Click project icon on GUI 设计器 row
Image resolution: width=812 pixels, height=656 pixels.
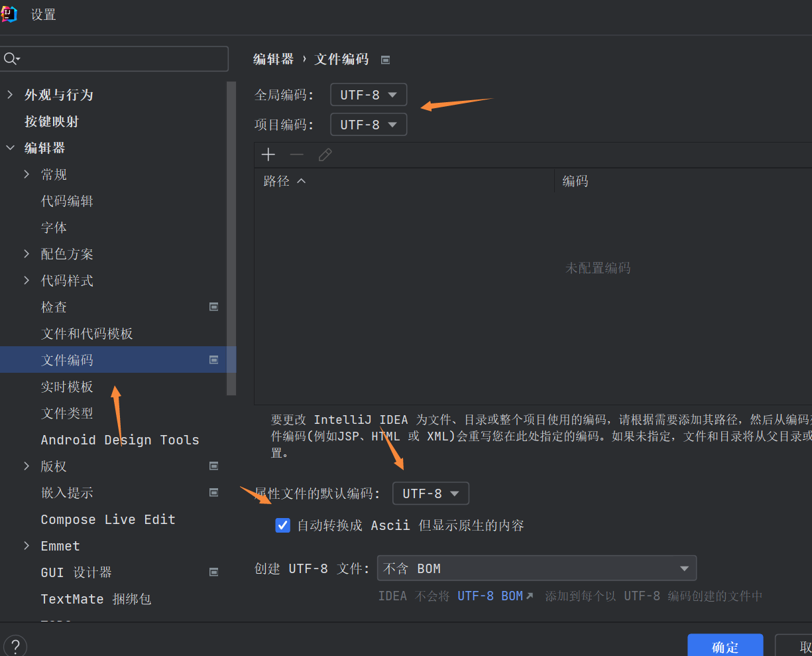214,572
